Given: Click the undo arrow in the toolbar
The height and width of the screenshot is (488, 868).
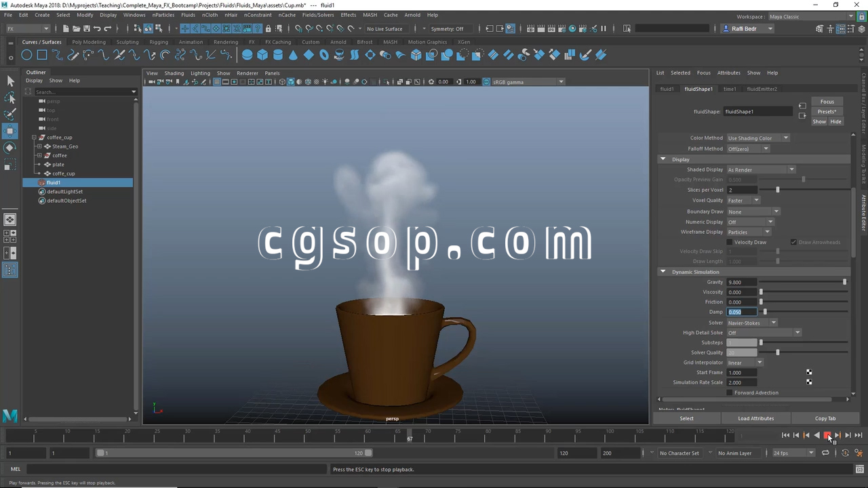Looking at the screenshot, I should click(x=97, y=28).
